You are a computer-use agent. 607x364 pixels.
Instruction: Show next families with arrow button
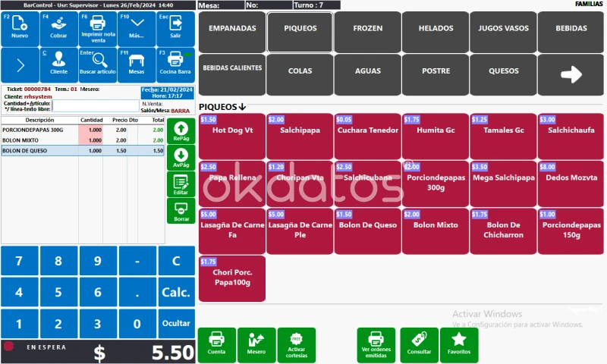pyautogui.click(x=571, y=74)
